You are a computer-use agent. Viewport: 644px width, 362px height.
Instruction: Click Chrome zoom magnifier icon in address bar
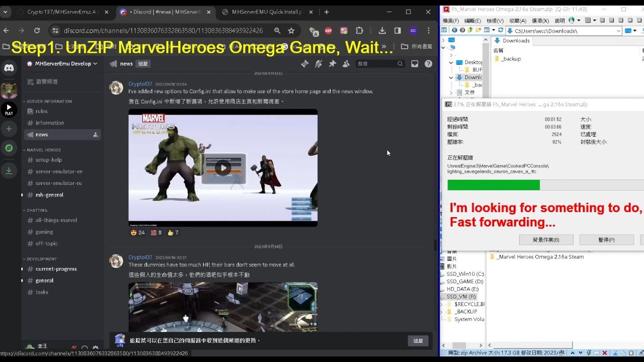[x=277, y=31]
